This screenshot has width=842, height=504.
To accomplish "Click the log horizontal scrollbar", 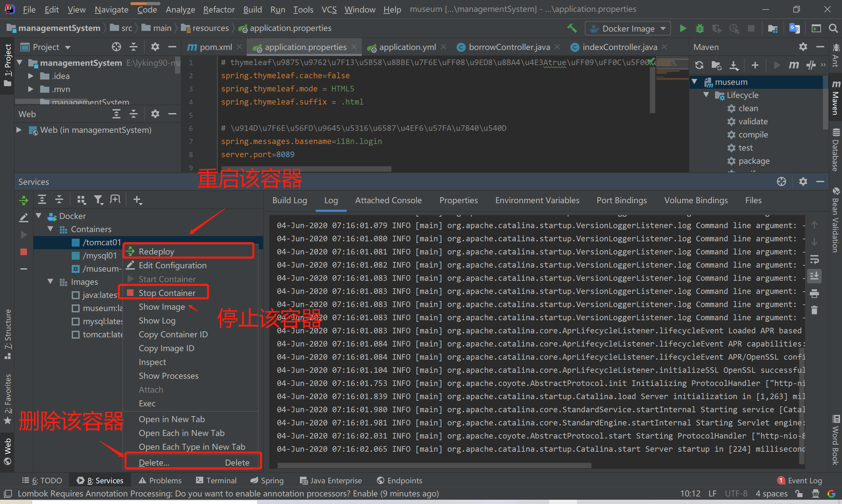I will 434,465.
